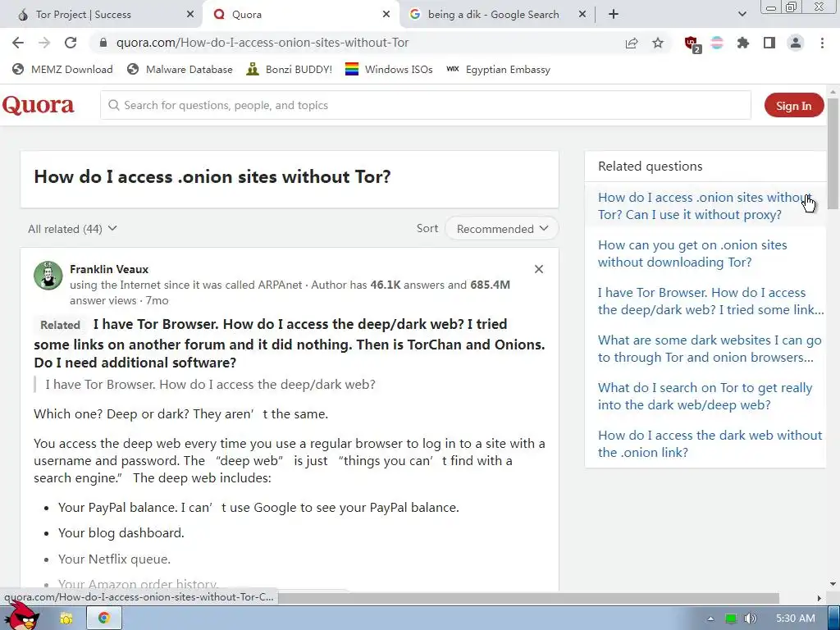This screenshot has width=840, height=630.
Task: Click the horizontal scrollbar at bottom
Action: coord(527,598)
